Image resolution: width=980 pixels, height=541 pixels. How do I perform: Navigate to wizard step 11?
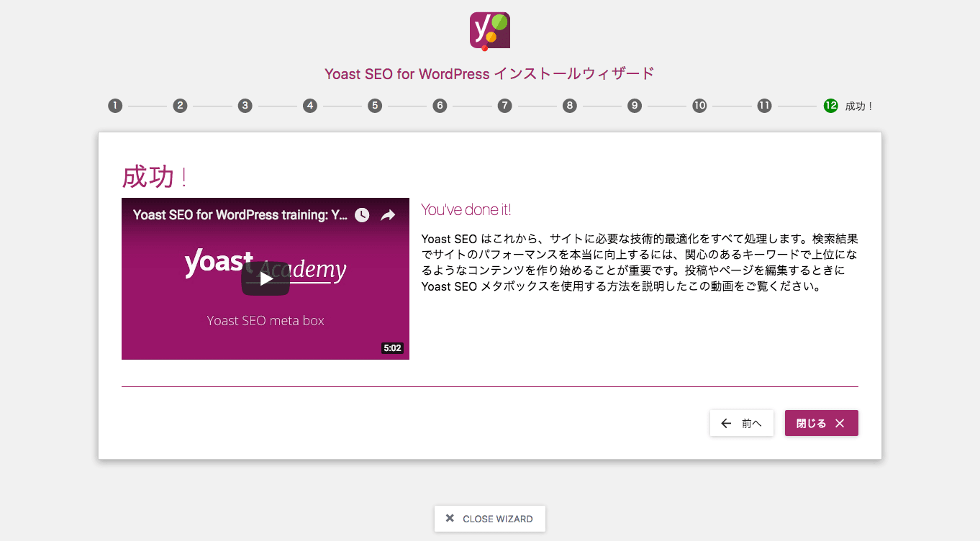pos(764,106)
